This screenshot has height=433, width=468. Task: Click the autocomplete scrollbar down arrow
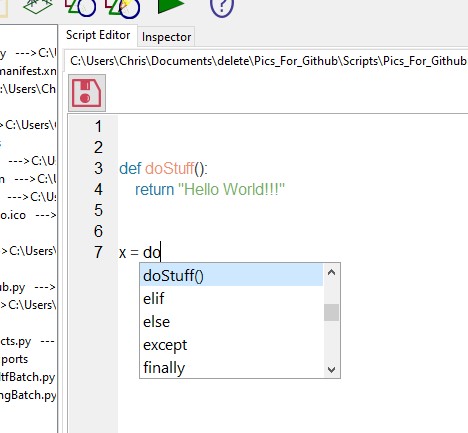coord(331,369)
